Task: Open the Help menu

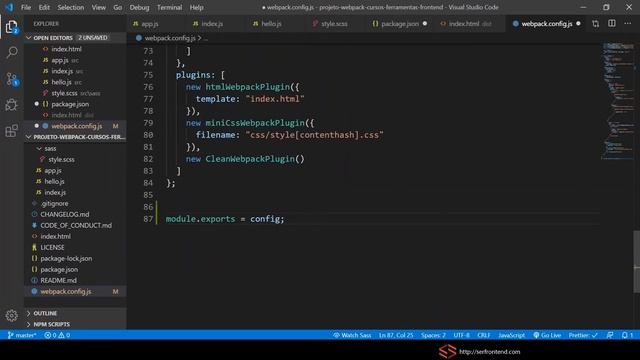Action: click(x=196, y=7)
